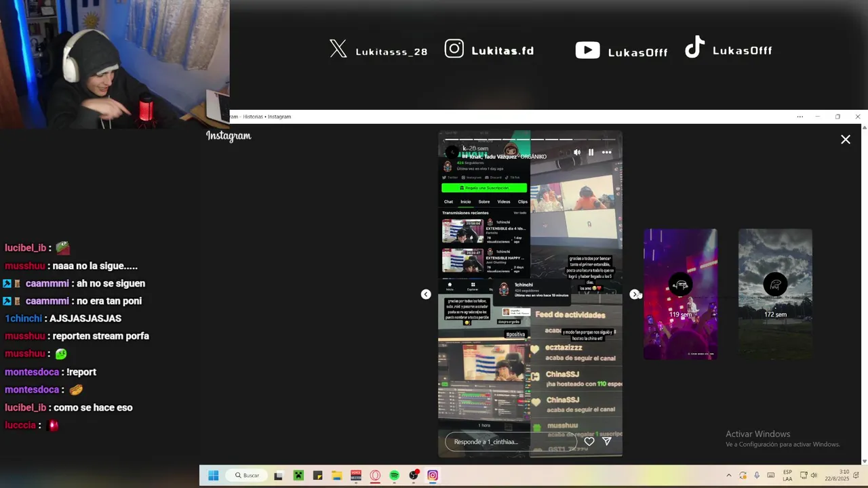
Task: Open Opera GX browser from the taskbar
Action: click(x=375, y=475)
